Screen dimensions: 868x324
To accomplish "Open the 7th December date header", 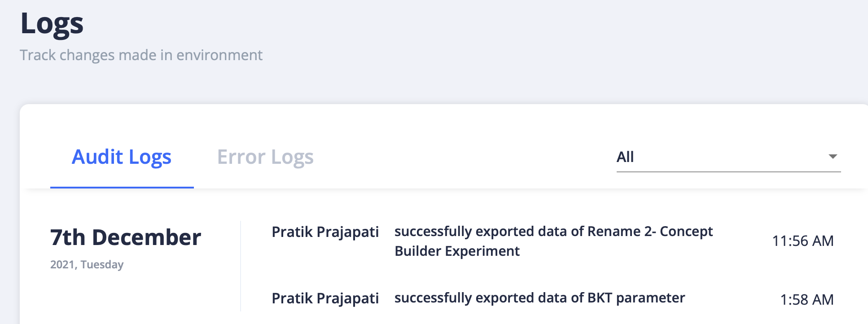I will (x=126, y=238).
